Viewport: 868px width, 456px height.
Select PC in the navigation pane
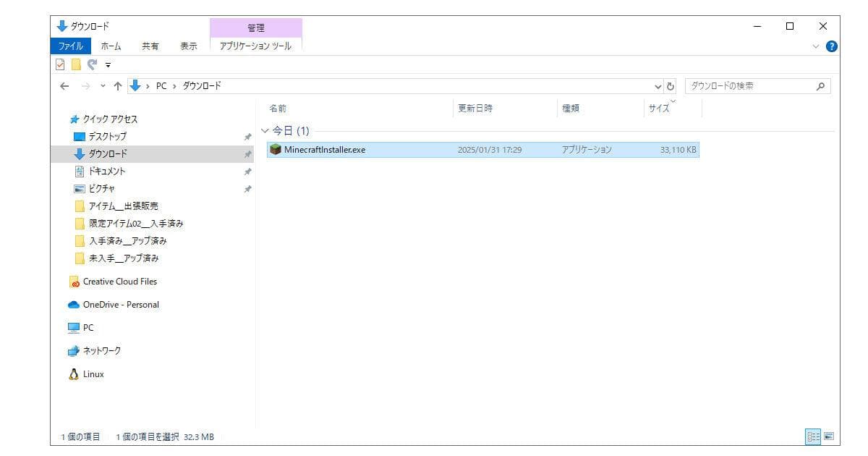(x=80, y=328)
